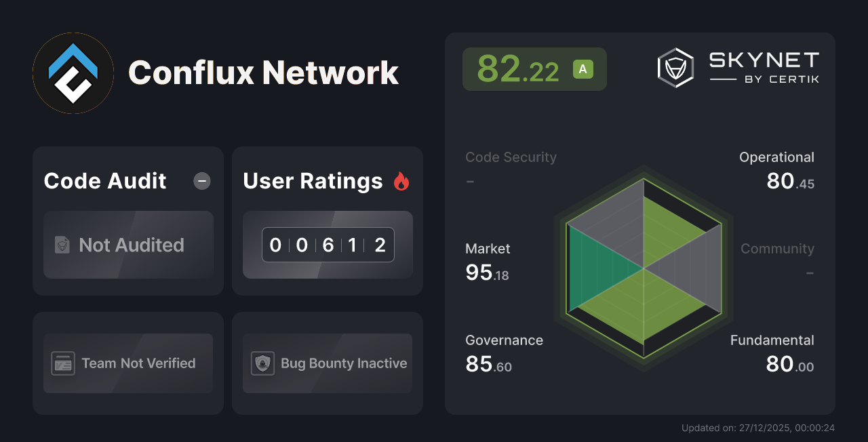Image resolution: width=868 pixels, height=442 pixels.
Task: Click the green A grade badge
Action: 583,68
